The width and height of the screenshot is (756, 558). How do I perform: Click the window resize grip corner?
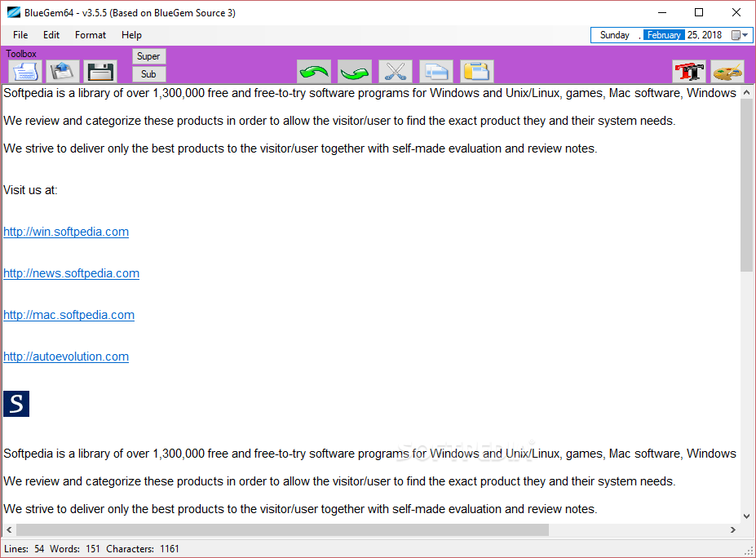(749, 551)
